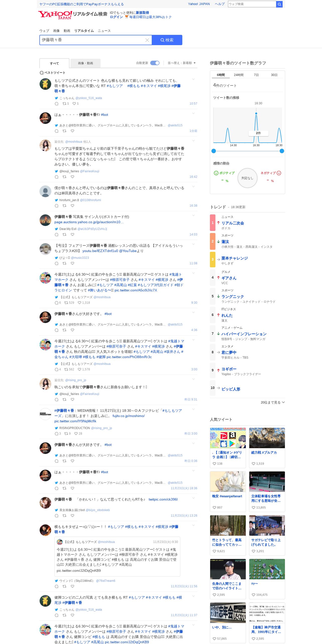Toggle the 自動更新 auto-update switch

pyautogui.click(x=155, y=63)
